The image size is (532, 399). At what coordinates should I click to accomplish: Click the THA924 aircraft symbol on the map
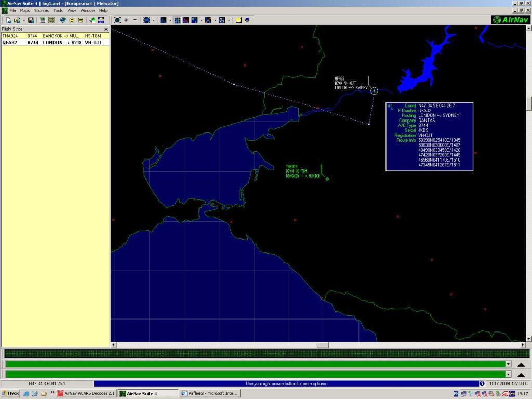coord(327,179)
